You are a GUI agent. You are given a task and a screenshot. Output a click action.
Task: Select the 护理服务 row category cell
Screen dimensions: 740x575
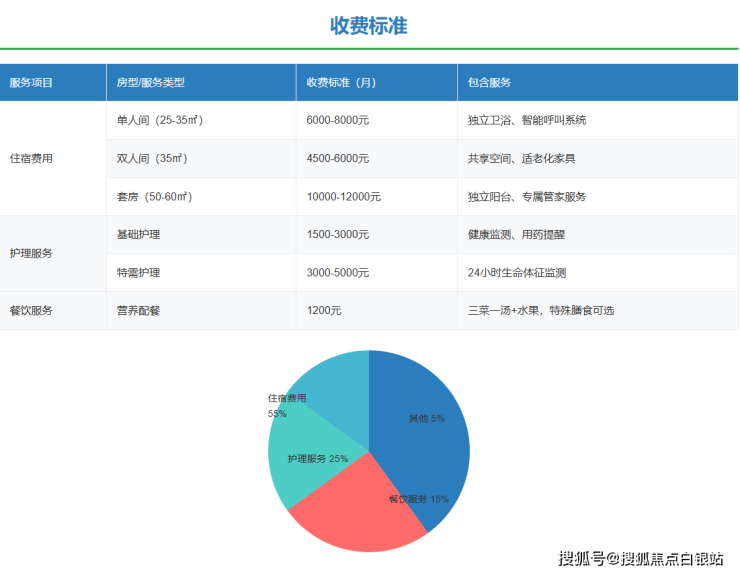[31, 253]
